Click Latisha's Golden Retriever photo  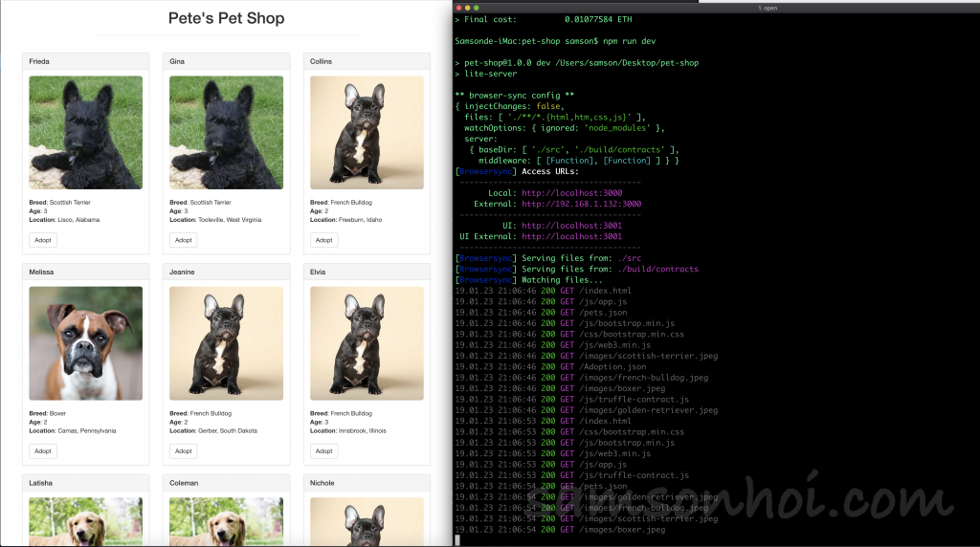[85, 521]
